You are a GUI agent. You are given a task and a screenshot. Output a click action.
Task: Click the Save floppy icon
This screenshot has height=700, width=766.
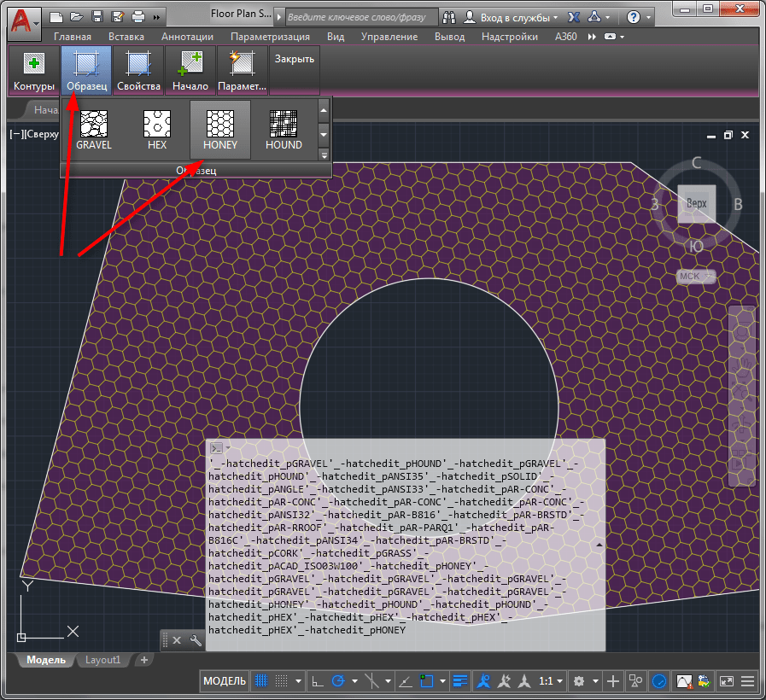[x=97, y=17]
